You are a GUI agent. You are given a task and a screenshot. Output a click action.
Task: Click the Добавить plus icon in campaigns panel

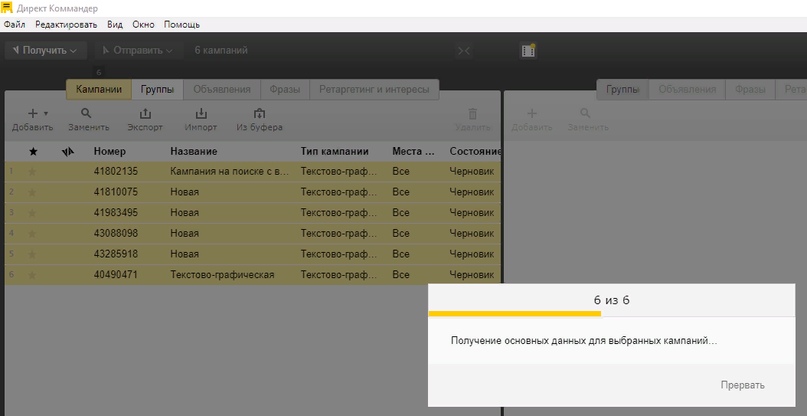click(32, 113)
